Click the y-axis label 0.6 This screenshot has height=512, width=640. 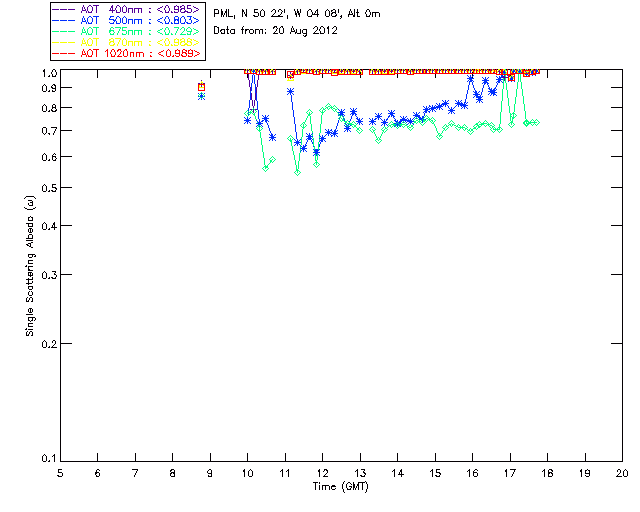[49, 157]
